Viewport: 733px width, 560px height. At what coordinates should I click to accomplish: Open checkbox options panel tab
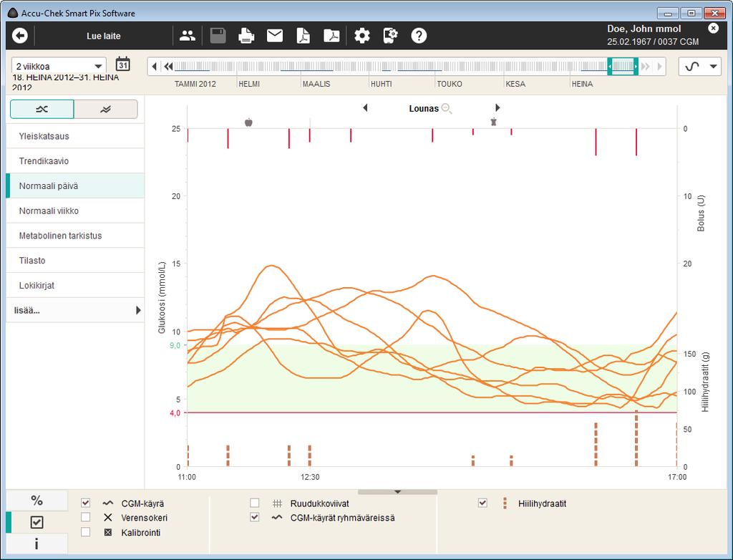pos(37,522)
